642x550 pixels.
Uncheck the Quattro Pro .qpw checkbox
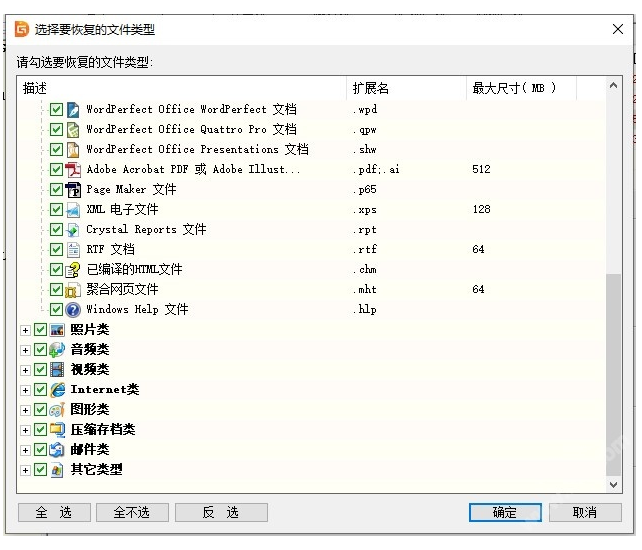pyautogui.click(x=56, y=129)
